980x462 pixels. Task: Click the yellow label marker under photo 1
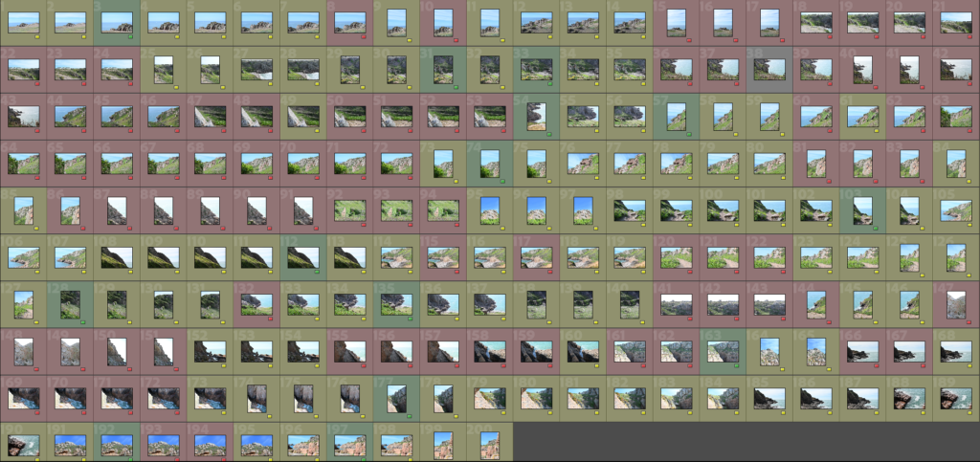(x=36, y=36)
